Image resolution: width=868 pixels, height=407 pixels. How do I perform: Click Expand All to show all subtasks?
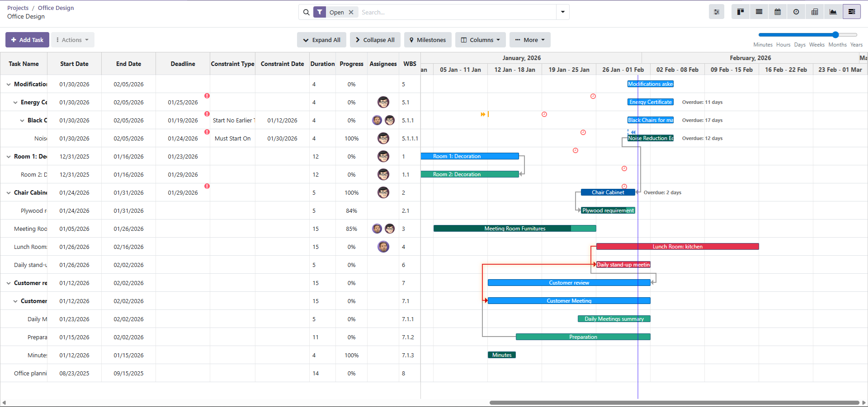pyautogui.click(x=321, y=40)
